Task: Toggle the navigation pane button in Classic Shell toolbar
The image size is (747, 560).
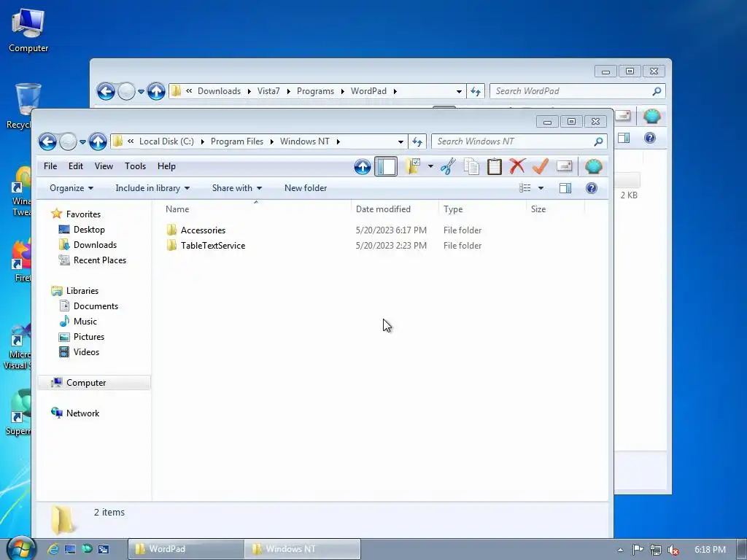Action: (x=386, y=167)
